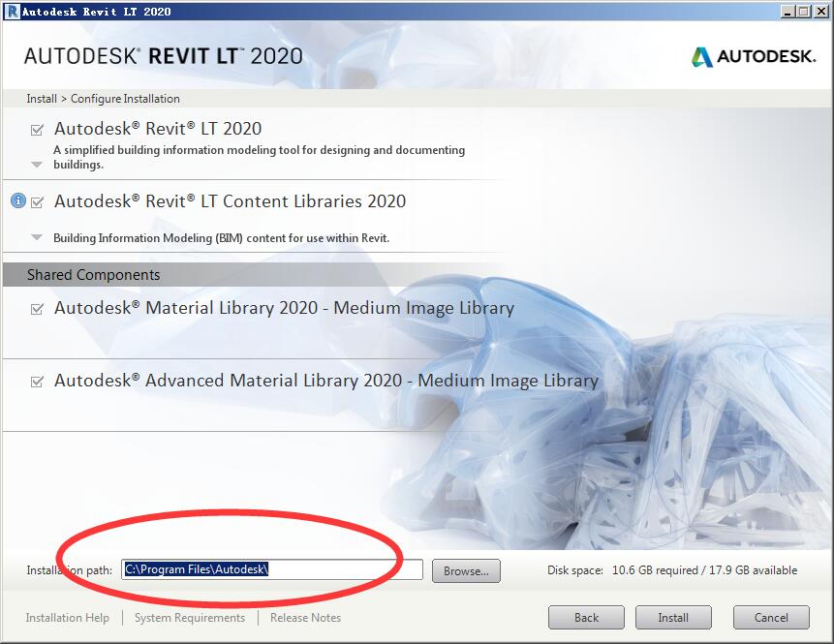
Task: Click Building Information Modeling description text
Action: coord(221,237)
